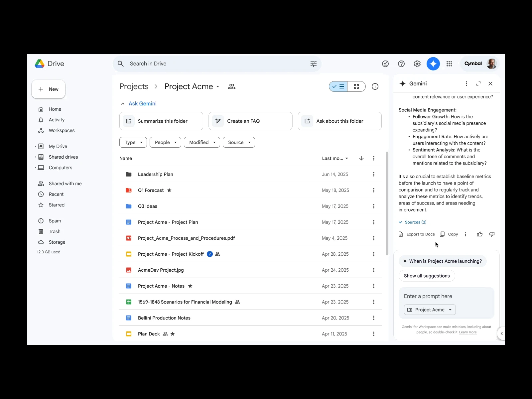Give thumbs down to Gemini response
Viewport: 532px width, 399px height.
coord(492,234)
